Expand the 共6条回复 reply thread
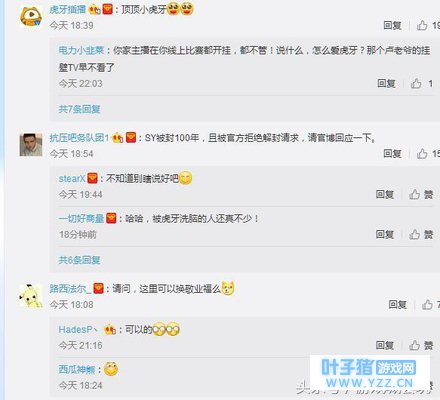The width and height of the screenshot is (440, 400). coord(79,260)
